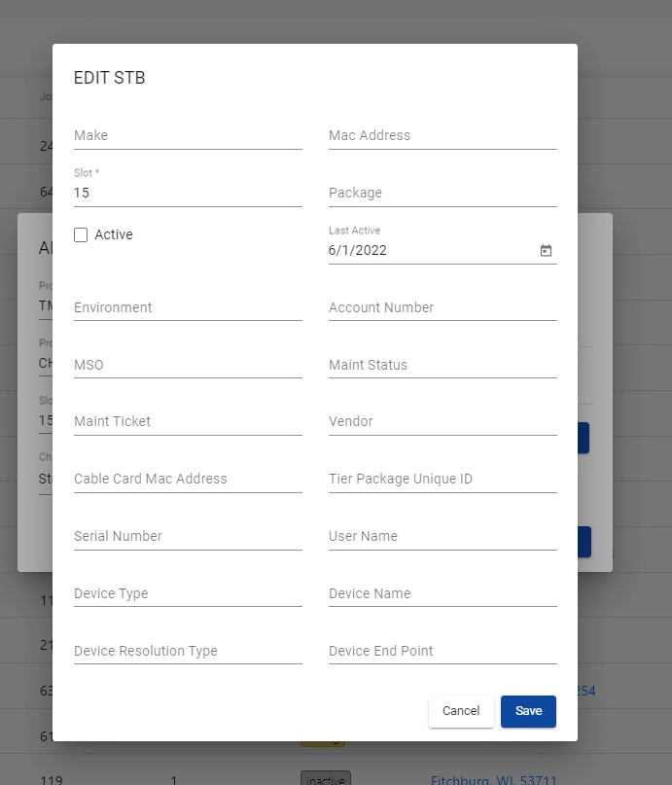
Task: Open the Last Active calendar picker
Action: [x=546, y=250]
